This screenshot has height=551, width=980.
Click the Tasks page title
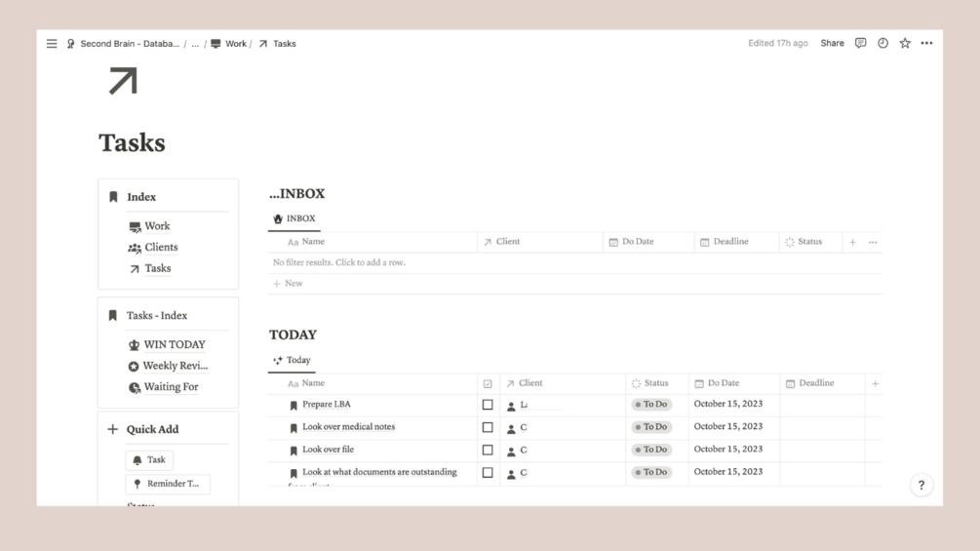132,143
